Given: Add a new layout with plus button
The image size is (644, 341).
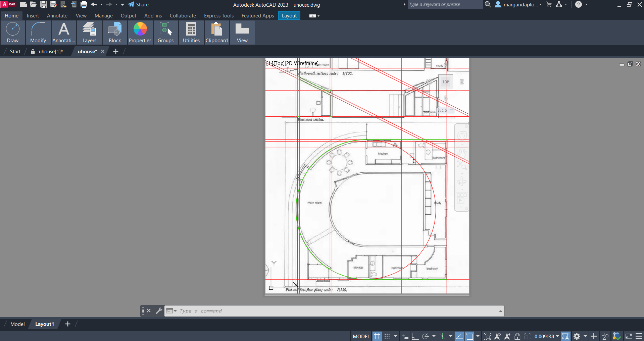Looking at the screenshot, I should 68,324.
